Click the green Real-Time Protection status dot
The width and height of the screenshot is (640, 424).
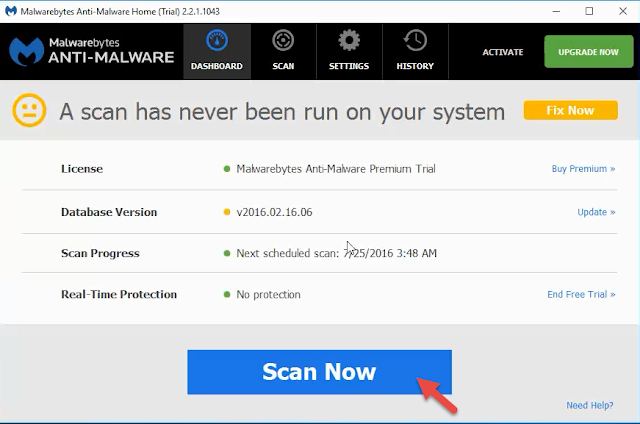(227, 294)
